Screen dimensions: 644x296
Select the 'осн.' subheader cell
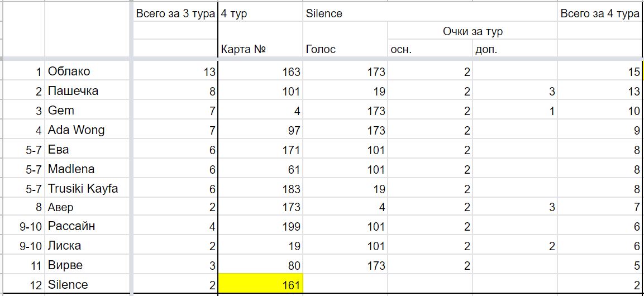pos(430,50)
